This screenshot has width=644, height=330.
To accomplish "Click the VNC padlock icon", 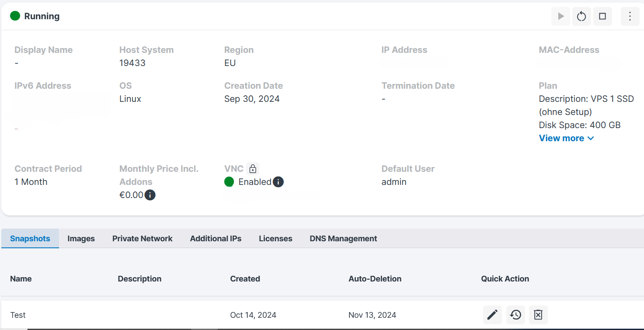I will 253,169.
